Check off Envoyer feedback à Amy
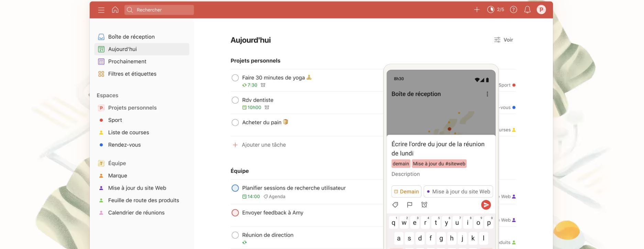 [235, 213]
